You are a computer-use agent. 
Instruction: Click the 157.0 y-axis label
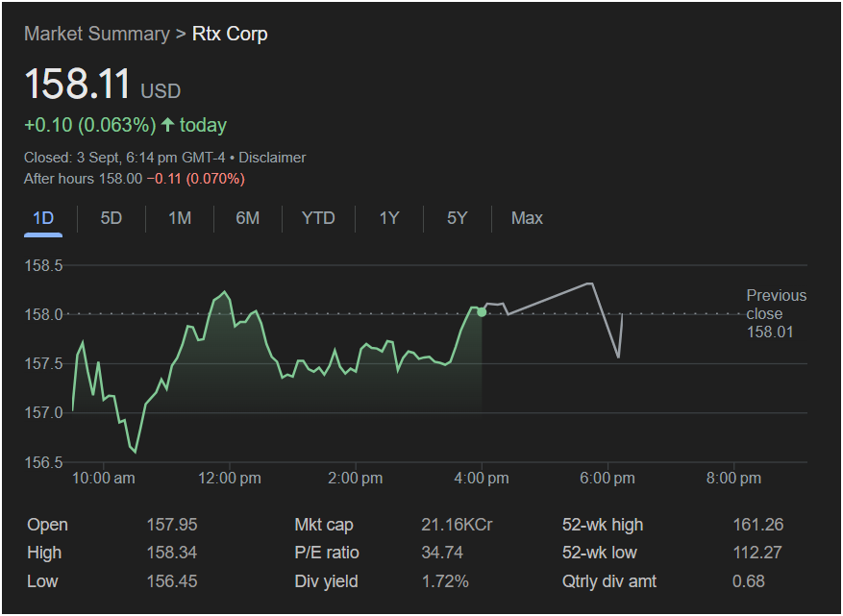43,413
